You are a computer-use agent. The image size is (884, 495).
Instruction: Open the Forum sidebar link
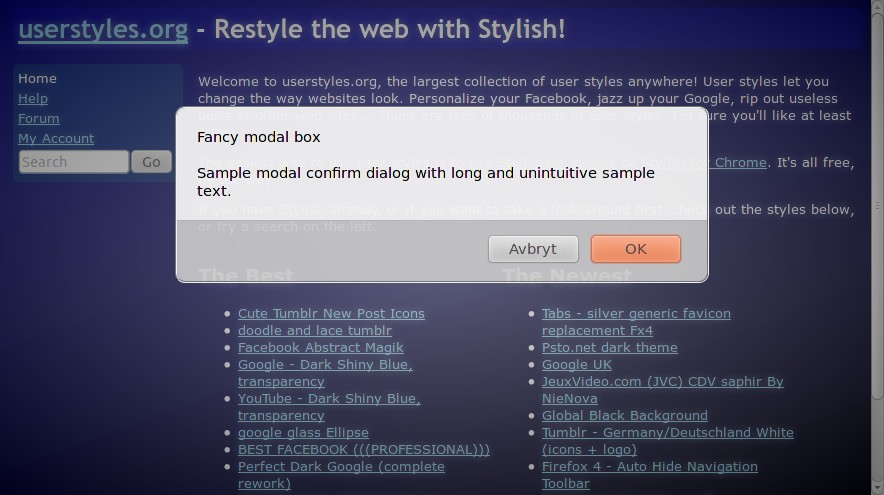(38, 118)
